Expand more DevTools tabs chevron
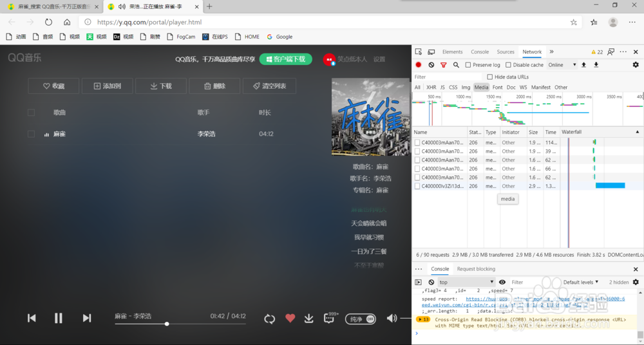 pyautogui.click(x=552, y=51)
